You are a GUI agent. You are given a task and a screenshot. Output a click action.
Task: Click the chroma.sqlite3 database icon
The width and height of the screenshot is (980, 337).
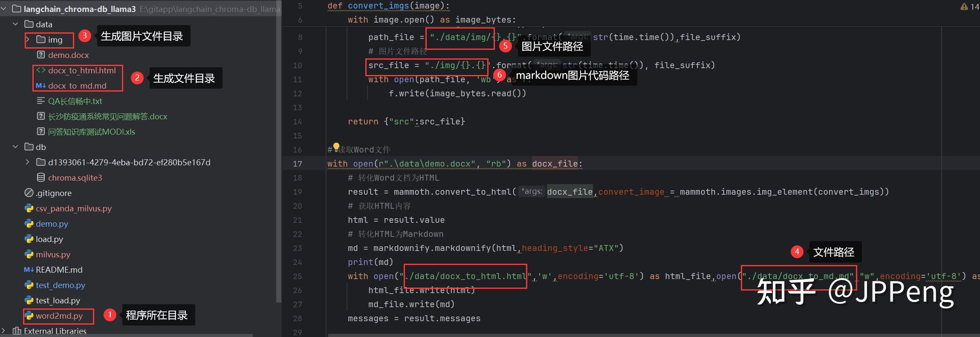tap(41, 177)
